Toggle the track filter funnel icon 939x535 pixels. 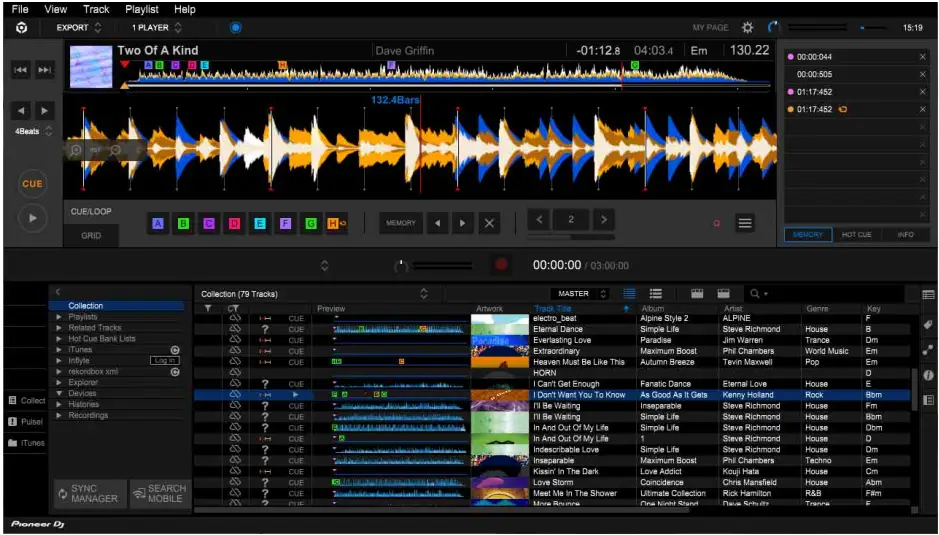[x=208, y=309]
